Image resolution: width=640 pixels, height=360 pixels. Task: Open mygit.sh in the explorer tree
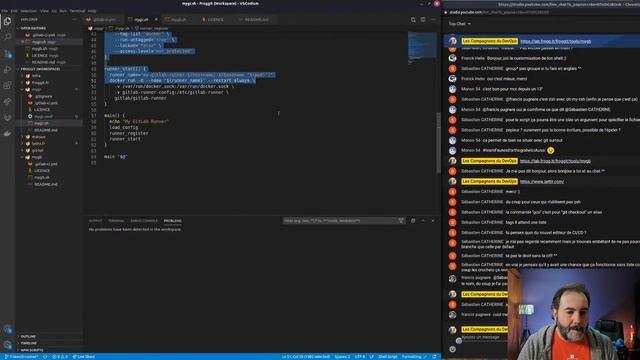click(x=42, y=178)
